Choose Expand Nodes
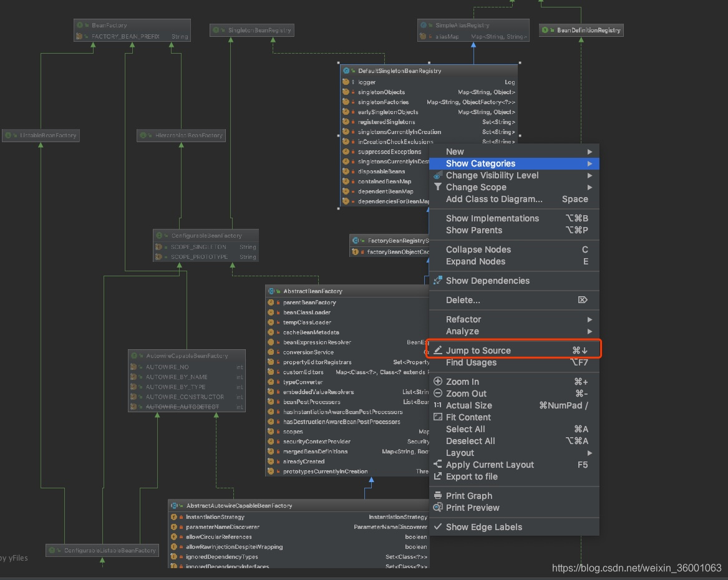 (x=514, y=261)
